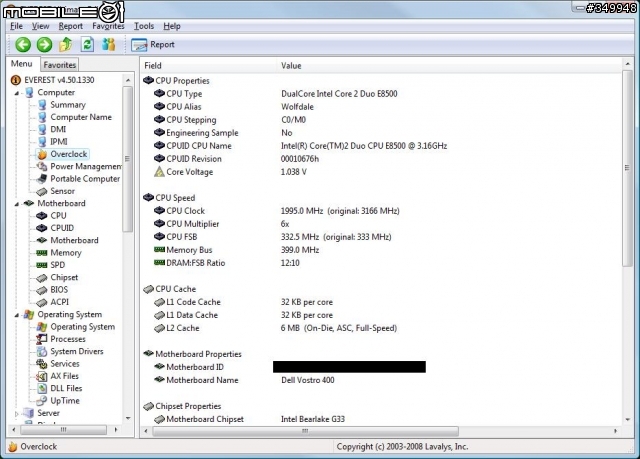Click the Refresh toolbar icon

[x=87, y=44]
